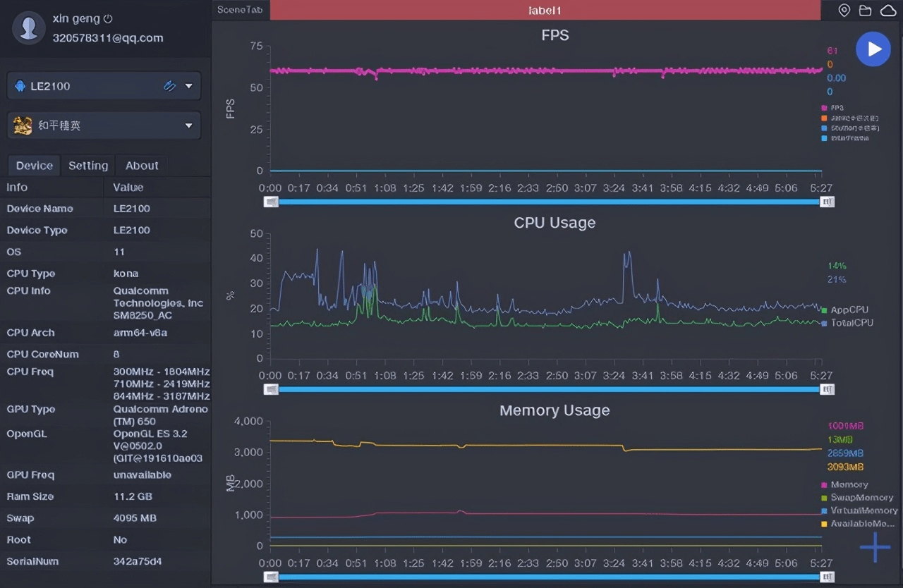Click the 3093MB available memory value
The height and width of the screenshot is (588, 903).
tap(845, 467)
